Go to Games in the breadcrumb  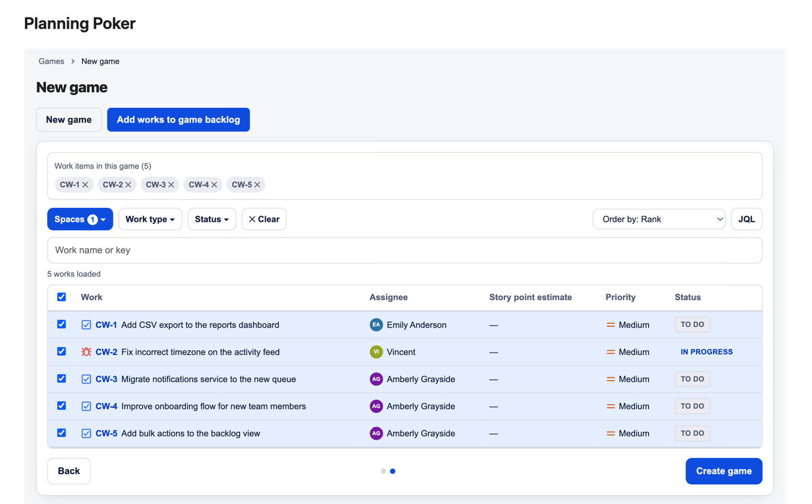coord(52,62)
